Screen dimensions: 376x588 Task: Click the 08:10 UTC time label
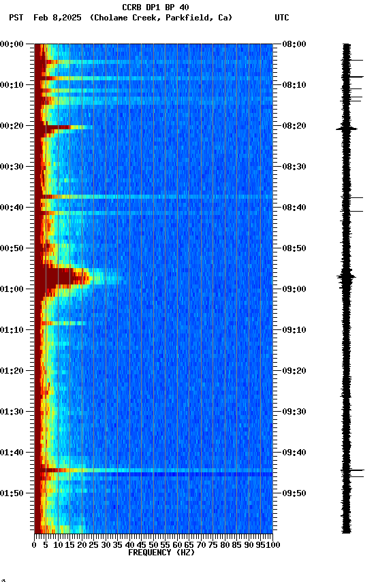point(294,85)
